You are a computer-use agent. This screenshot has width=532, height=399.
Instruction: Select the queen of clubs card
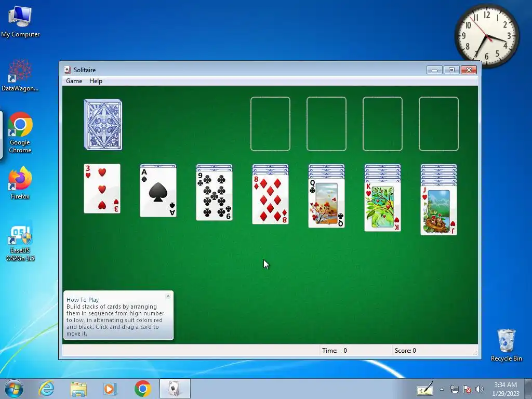click(326, 203)
